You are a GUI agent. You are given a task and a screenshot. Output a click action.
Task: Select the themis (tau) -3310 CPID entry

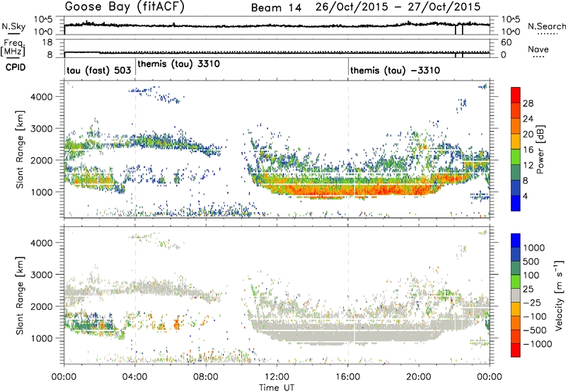click(x=395, y=70)
